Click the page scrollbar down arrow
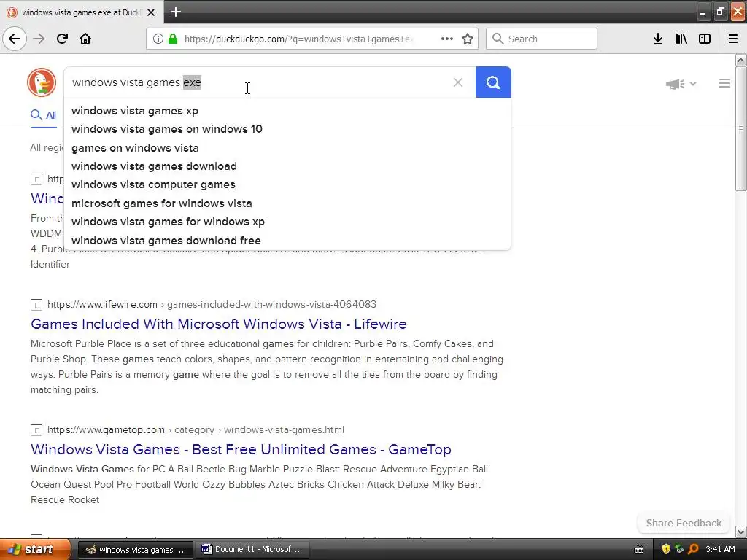The height and width of the screenshot is (560, 747). pyautogui.click(x=741, y=532)
